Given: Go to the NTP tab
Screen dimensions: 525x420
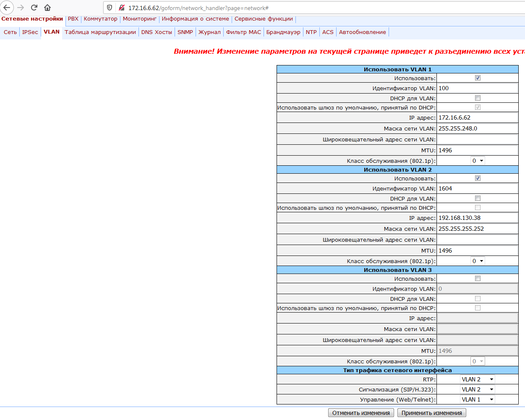Looking at the screenshot, I should pos(311,32).
